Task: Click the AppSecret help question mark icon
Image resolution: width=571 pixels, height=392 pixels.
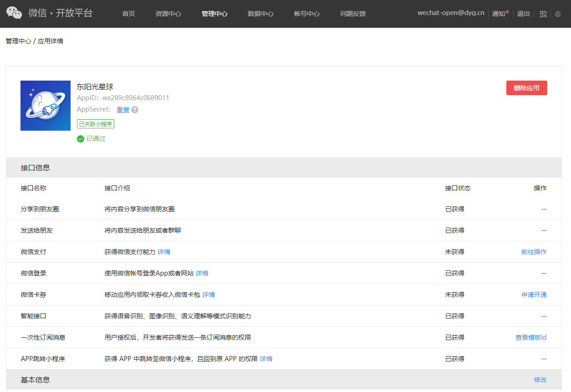Action: (135, 110)
